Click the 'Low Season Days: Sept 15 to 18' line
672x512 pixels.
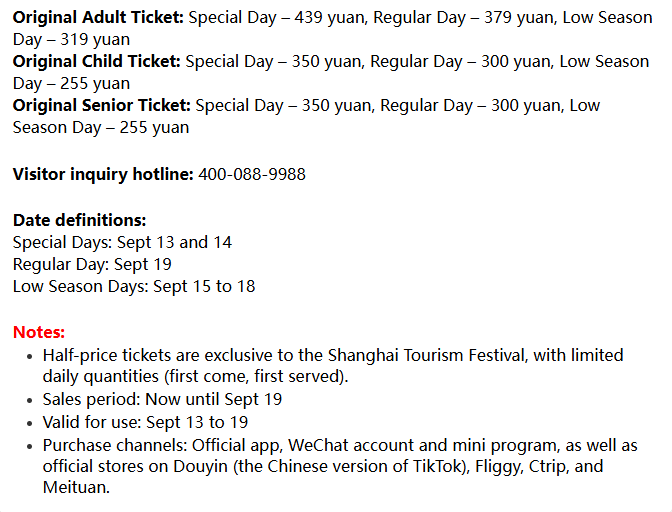134,287
